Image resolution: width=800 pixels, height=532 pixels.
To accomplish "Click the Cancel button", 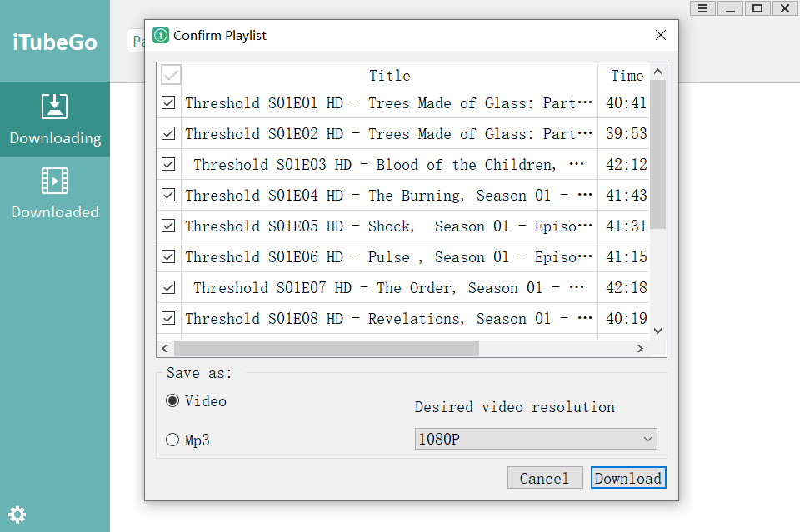I will tap(545, 478).
